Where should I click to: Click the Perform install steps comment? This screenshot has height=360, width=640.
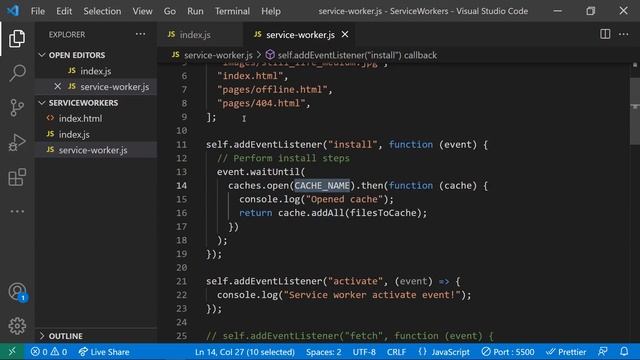click(x=283, y=158)
